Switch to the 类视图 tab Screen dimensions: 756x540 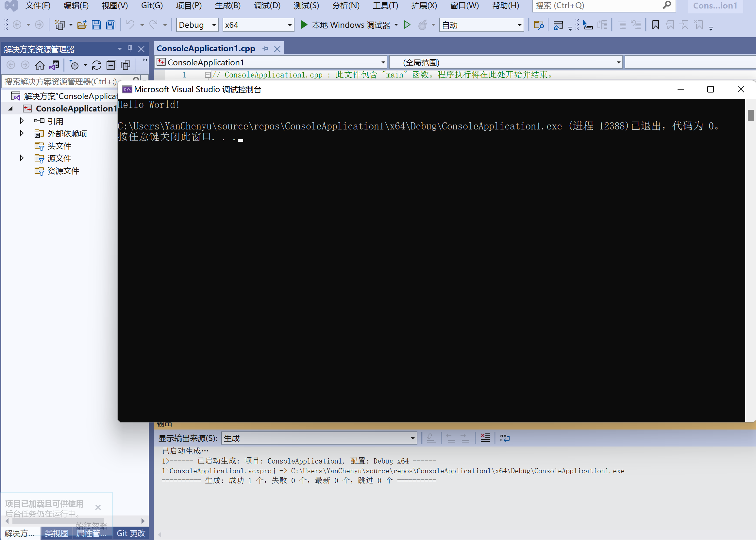click(x=57, y=533)
